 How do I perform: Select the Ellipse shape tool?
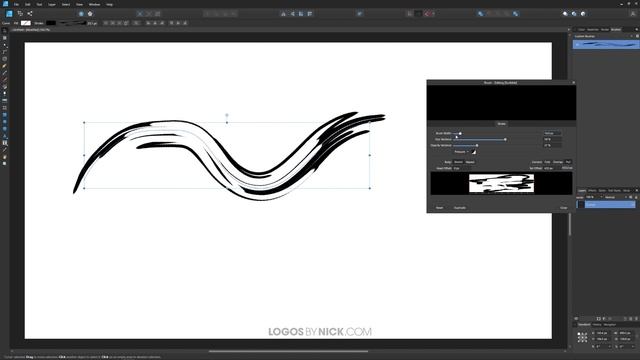(x=4, y=122)
